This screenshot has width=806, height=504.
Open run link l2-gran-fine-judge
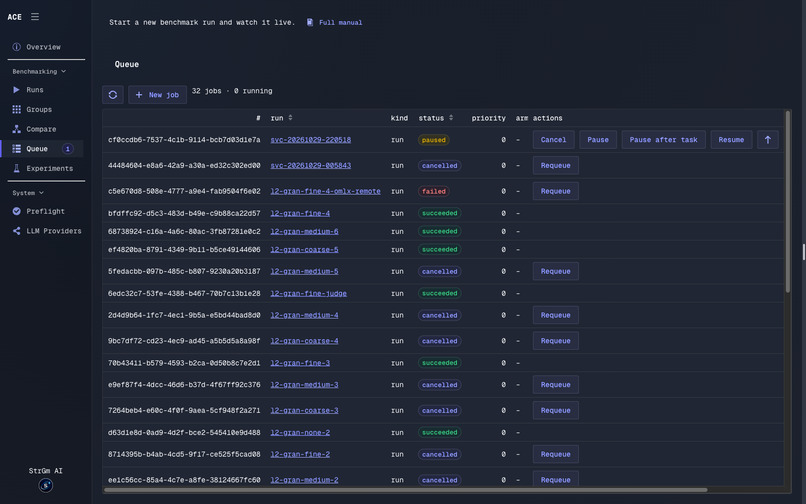[x=308, y=294]
